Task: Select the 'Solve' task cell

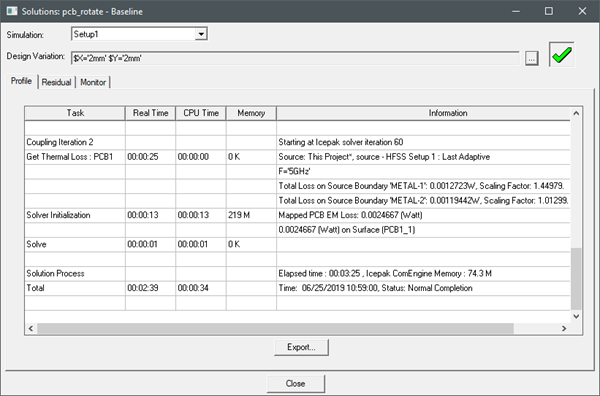Action: tap(75, 244)
